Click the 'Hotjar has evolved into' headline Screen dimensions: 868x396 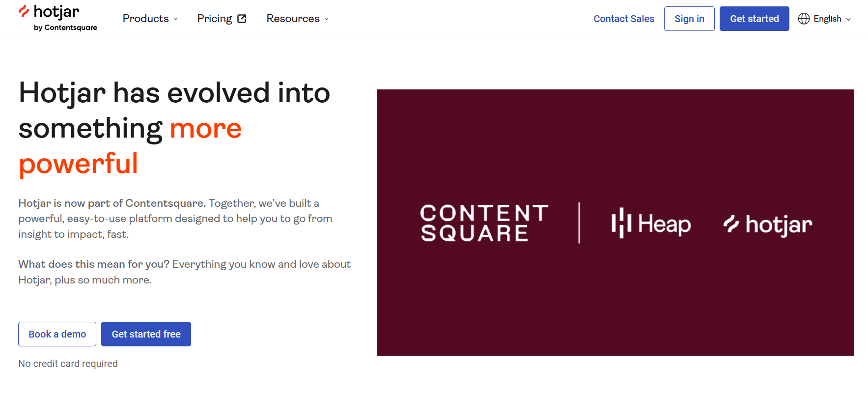click(x=174, y=93)
